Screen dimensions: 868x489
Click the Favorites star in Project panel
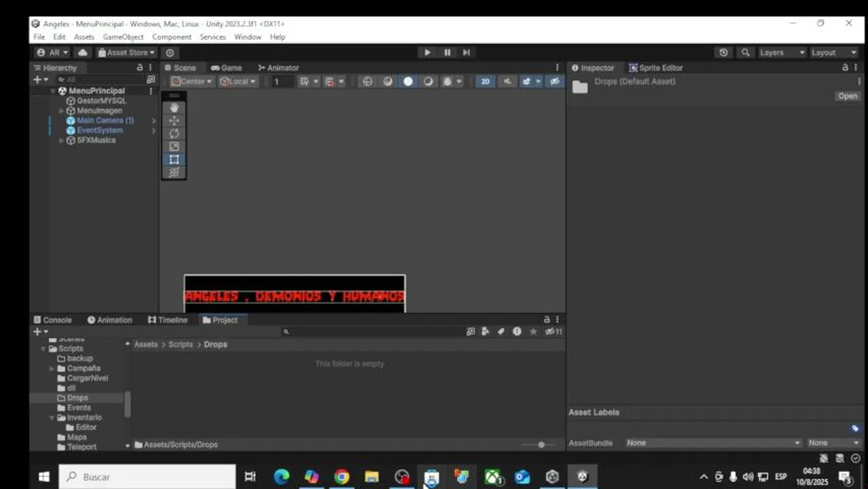coord(533,331)
